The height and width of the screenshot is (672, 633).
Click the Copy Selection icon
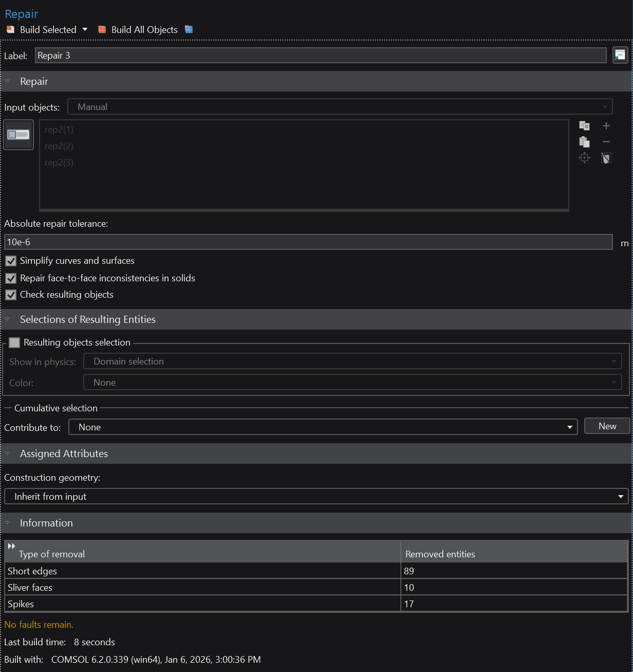[x=584, y=126]
